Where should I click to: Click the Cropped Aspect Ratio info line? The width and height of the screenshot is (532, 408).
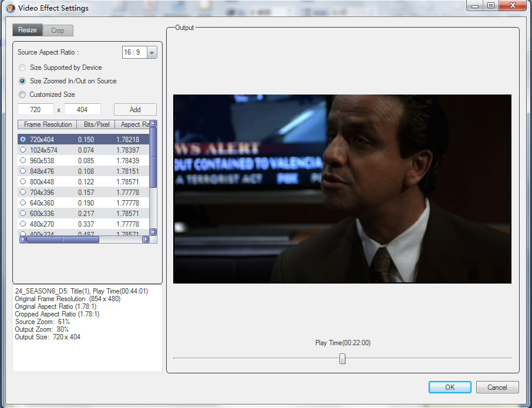[57, 314]
